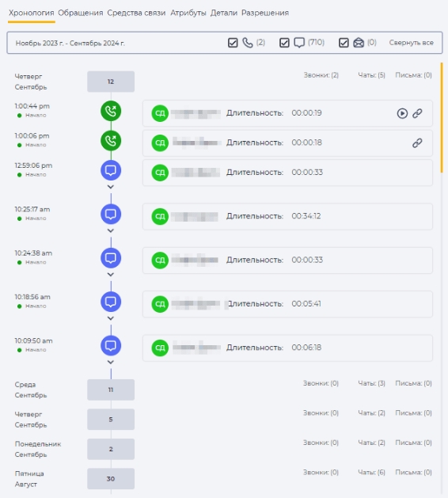Expand the 10:09:50 am chat chevron
This screenshot has width=448, height=498.
111,362
